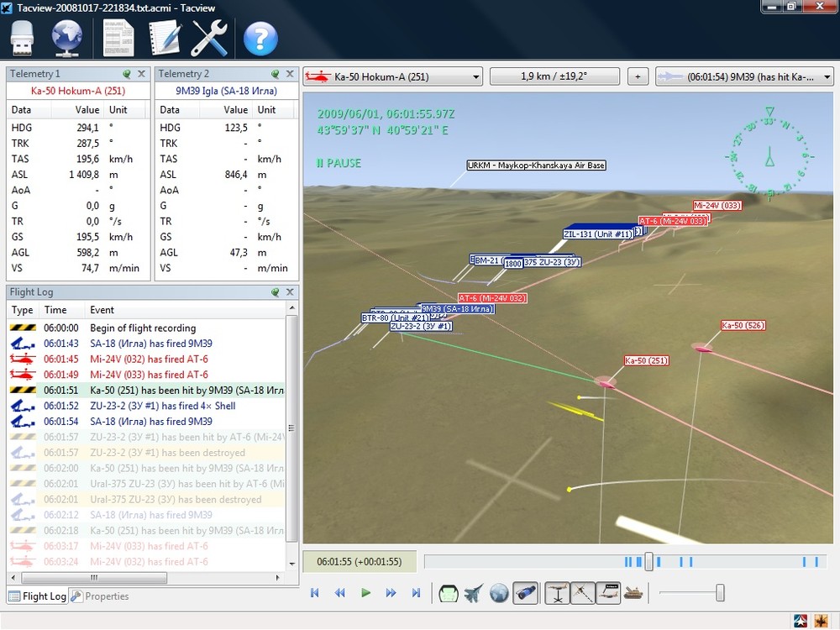Click the USB drive import icon

click(x=22, y=38)
